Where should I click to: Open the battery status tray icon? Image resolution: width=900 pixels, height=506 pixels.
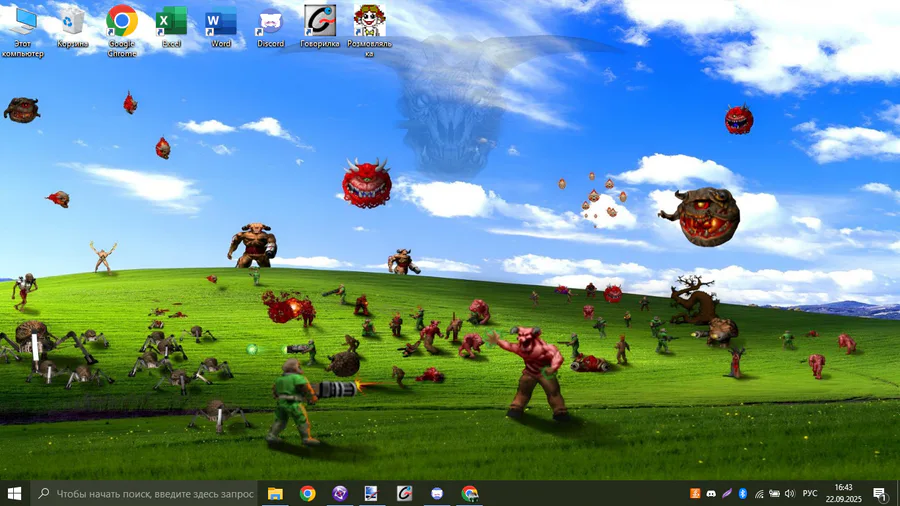click(x=774, y=493)
